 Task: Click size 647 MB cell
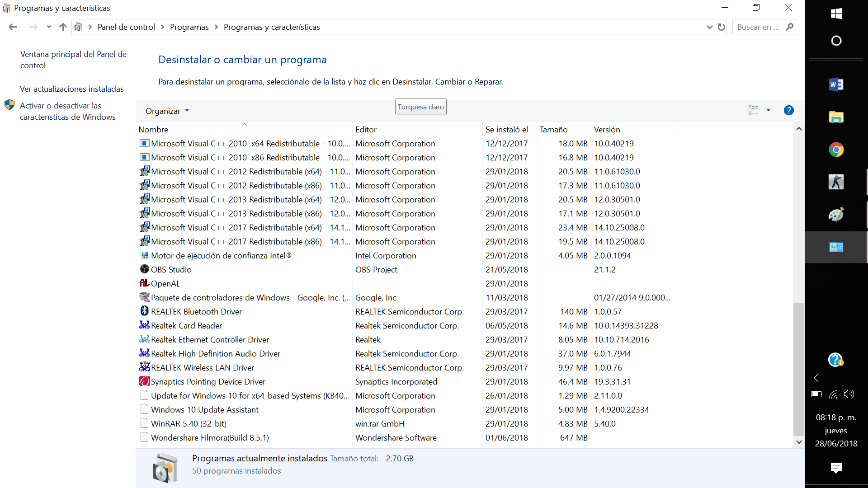click(574, 437)
